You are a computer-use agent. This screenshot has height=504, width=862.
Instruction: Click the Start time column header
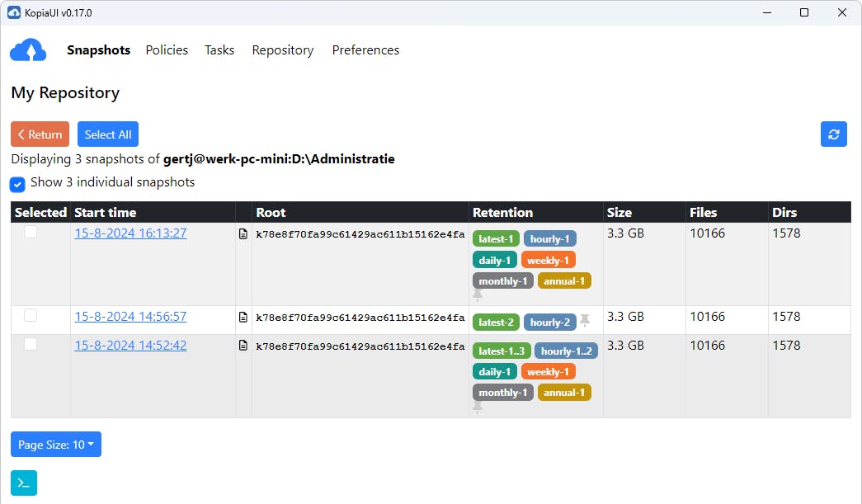[x=105, y=213]
